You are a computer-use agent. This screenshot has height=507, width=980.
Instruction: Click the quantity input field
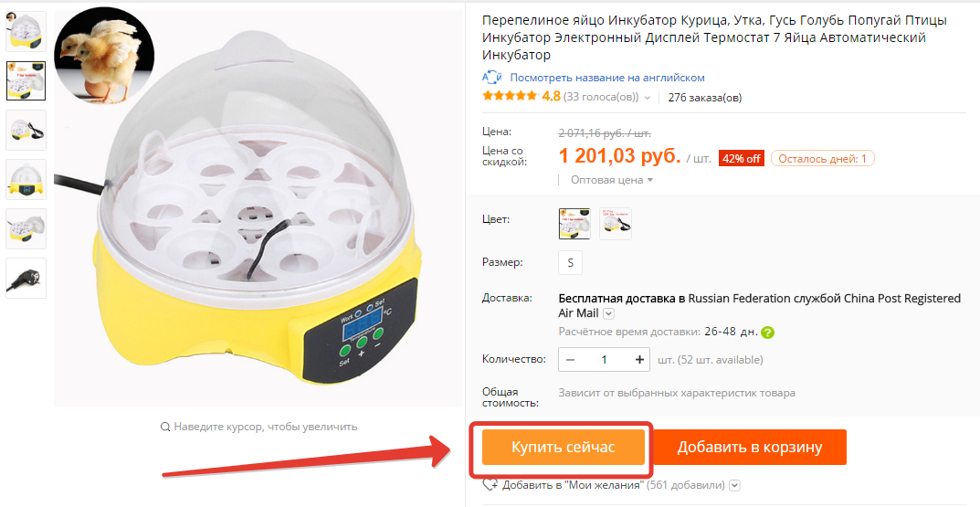point(604,359)
